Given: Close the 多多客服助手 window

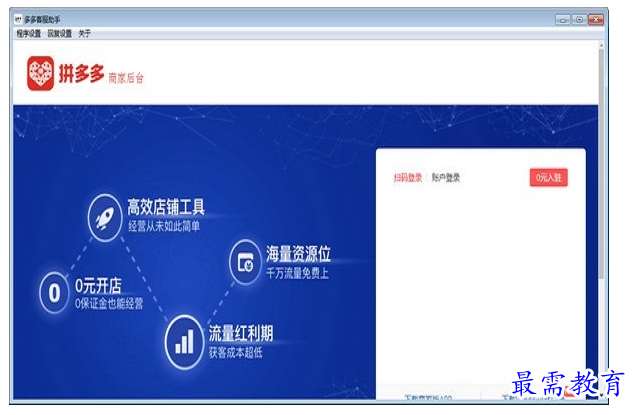Looking at the screenshot, I should coord(596,19).
